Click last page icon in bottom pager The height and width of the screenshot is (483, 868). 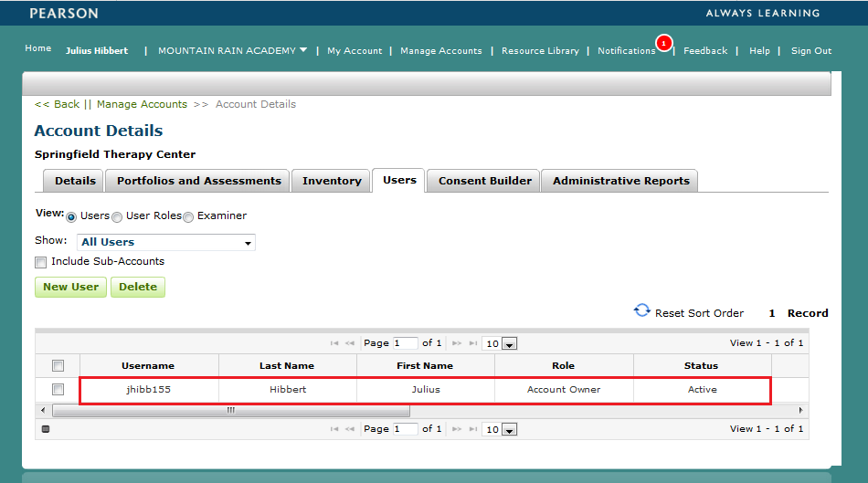pyautogui.click(x=472, y=429)
